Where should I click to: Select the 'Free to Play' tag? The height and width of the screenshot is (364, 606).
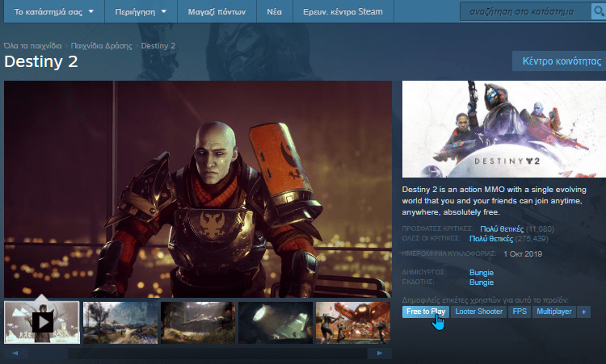pos(426,312)
